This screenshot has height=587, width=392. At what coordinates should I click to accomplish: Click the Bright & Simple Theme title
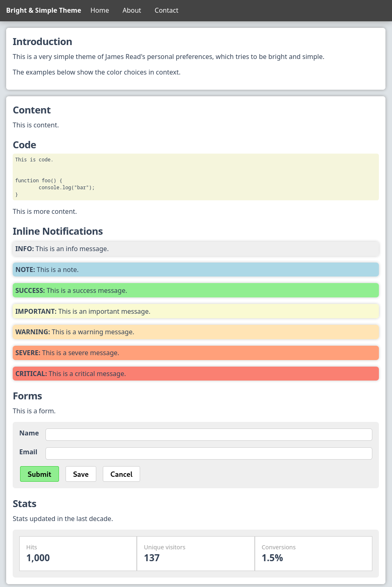[x=43, y=10]
